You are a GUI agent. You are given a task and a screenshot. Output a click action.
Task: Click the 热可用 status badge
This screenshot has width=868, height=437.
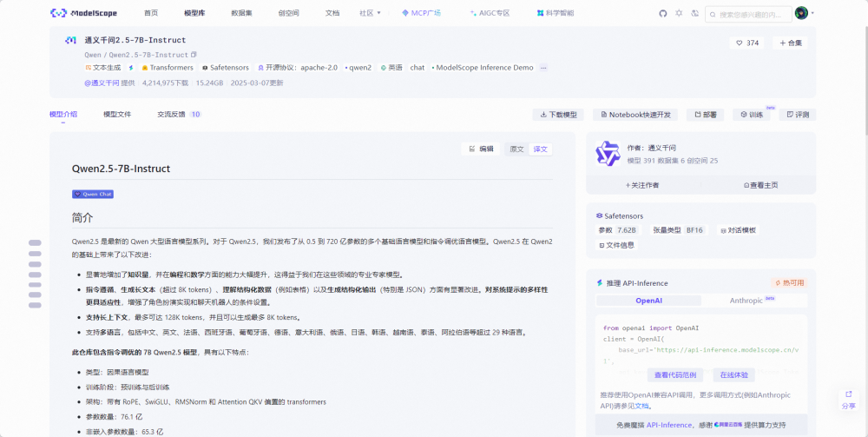[x=789, y=283]
